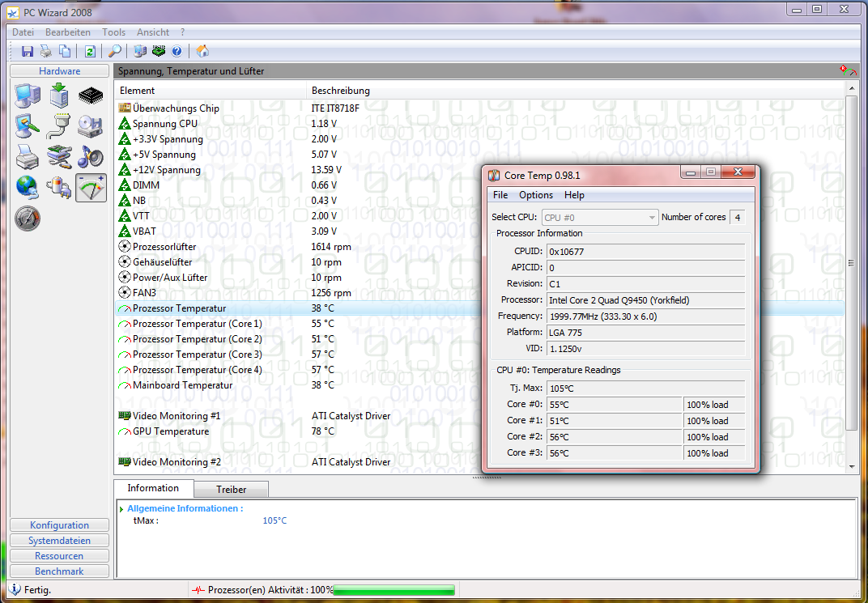
Task: Click the Hardware category button
Action: coord(59,70)
